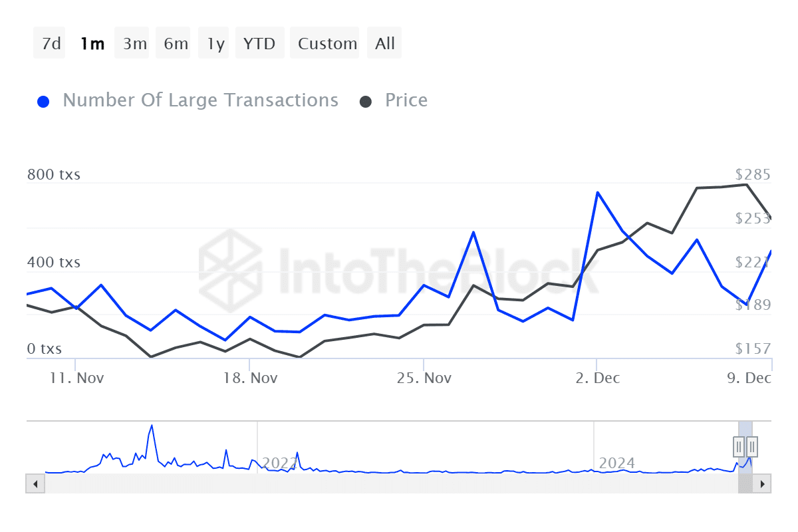Click the blue Large Transactions legend dot

43,101
